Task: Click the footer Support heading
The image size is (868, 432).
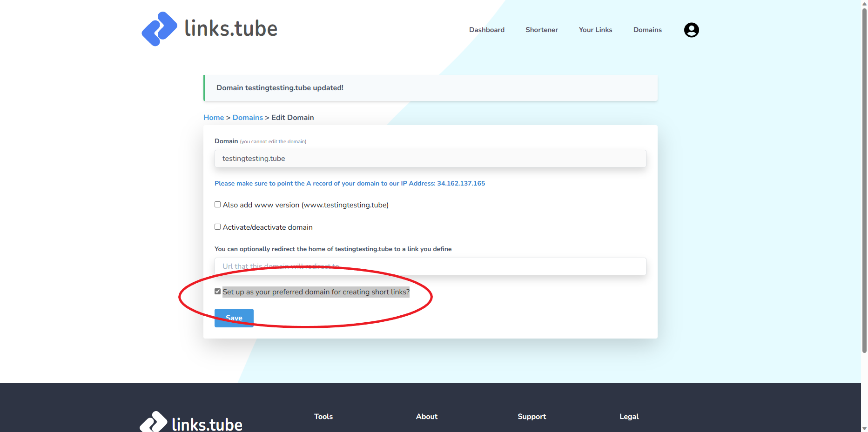Action: [532, 417]
